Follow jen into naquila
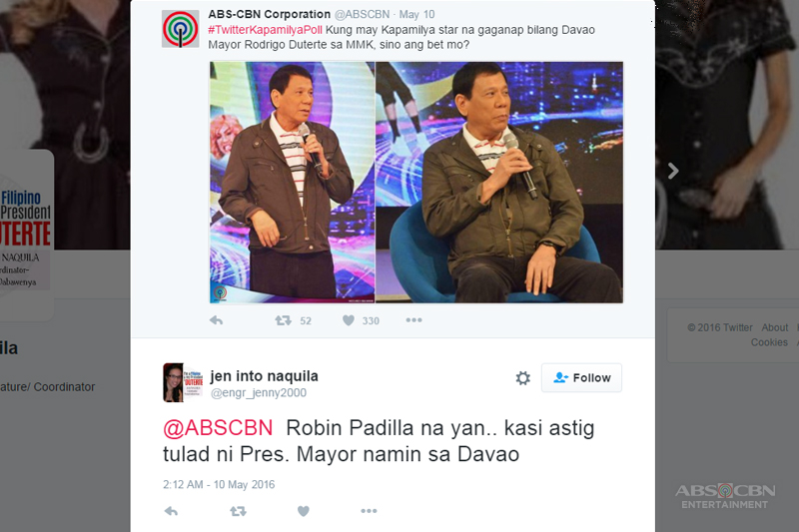The width and height of the screenshot is (799, 532). pyautogui.click(x=581, y=377)
